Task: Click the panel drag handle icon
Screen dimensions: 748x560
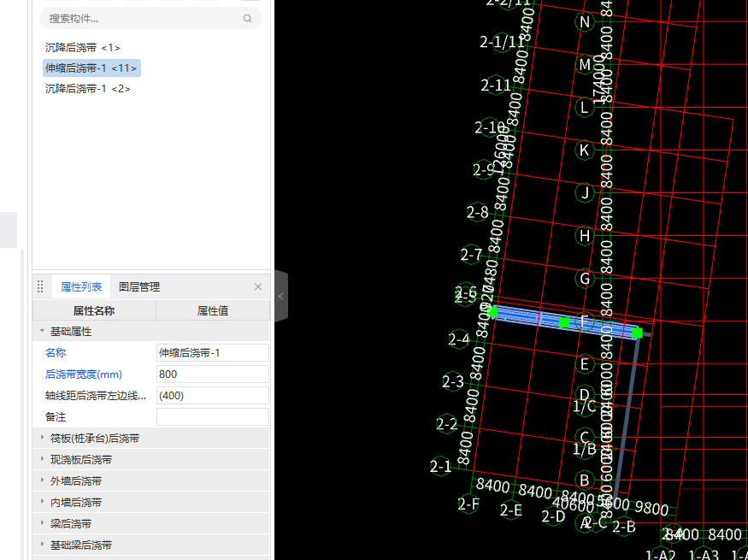Action: 40,286
